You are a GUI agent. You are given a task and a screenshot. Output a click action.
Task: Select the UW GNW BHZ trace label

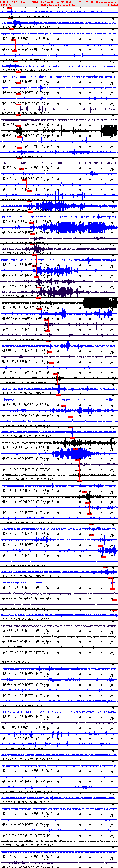pyautogui.click(x=27, y=286)
